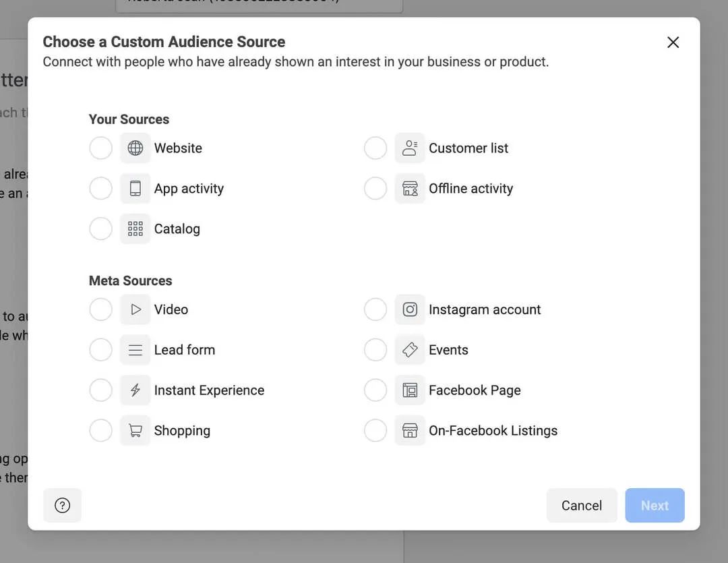Click the 'Facebook Page' label text
The image size is (728, 563).
[475, 390]
